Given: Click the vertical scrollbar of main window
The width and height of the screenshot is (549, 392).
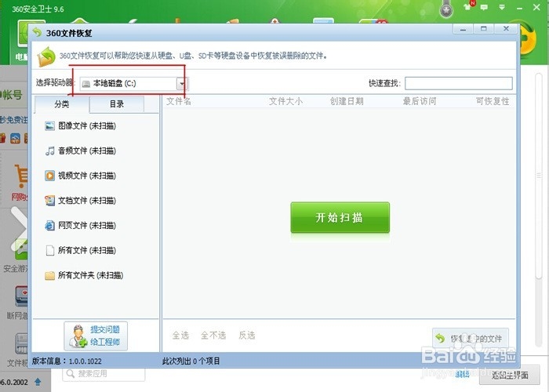Looking at the screenshot, I should 539,175.
